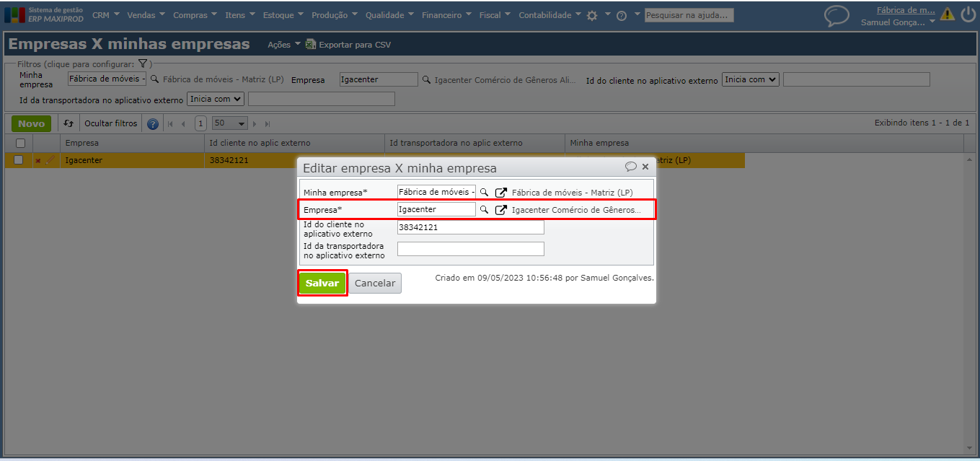This screenshot has width=980, height=461.
Task: Sort by the Empresa column header
Action: 132,143
